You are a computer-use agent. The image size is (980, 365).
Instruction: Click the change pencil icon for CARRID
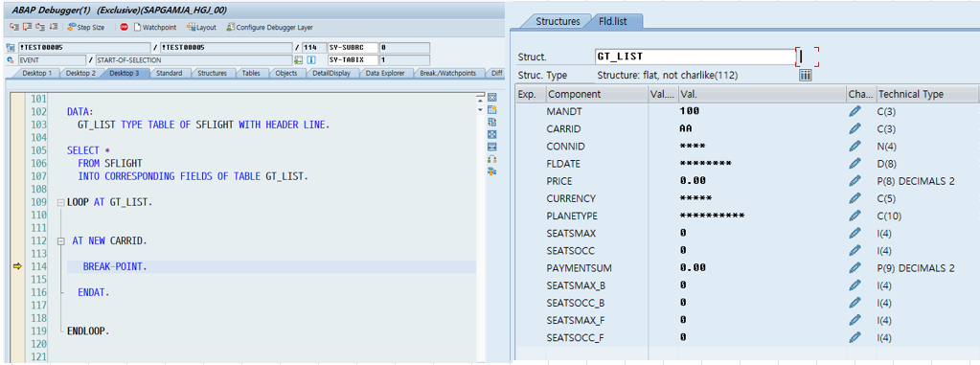855,128
